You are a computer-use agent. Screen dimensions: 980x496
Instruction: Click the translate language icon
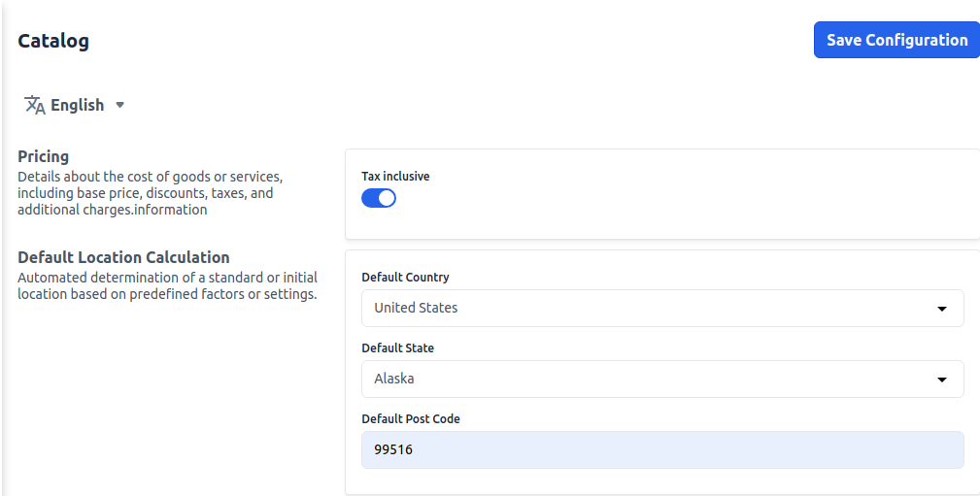coord(35,105)
